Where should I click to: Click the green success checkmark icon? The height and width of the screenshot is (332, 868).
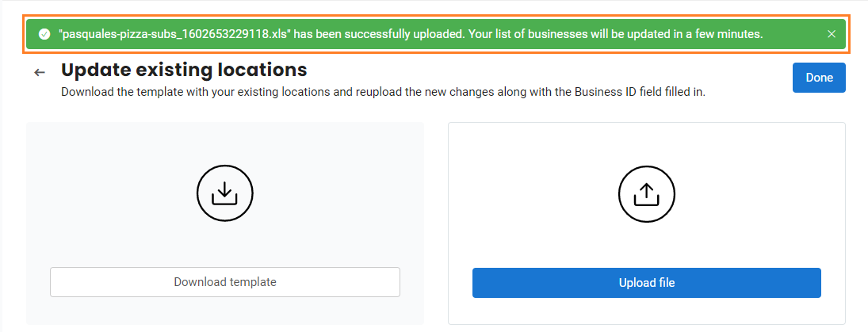(x=44, y=34)
